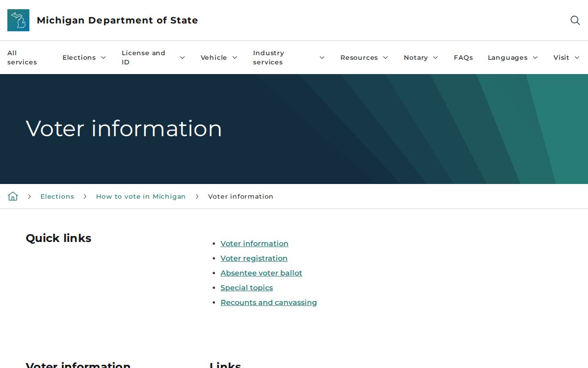588x368 pixels.
Task: Select the FAQs navigation item
Action: coord(463,57)
